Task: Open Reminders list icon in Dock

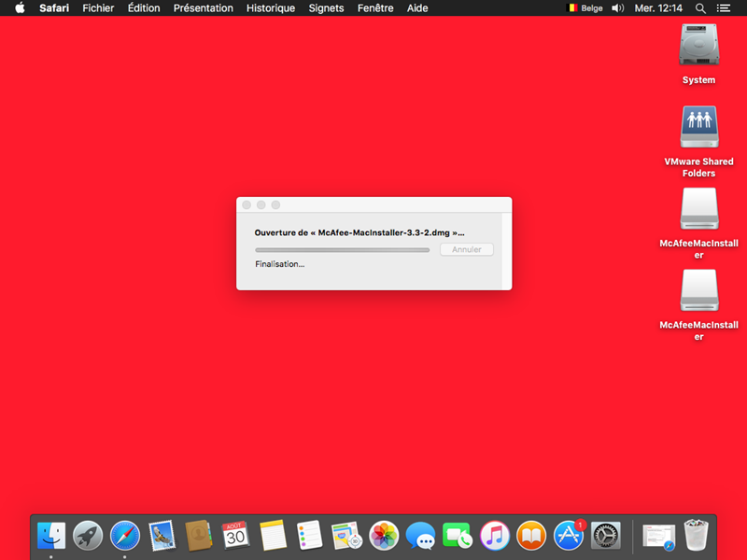Action: coord(309,535)
